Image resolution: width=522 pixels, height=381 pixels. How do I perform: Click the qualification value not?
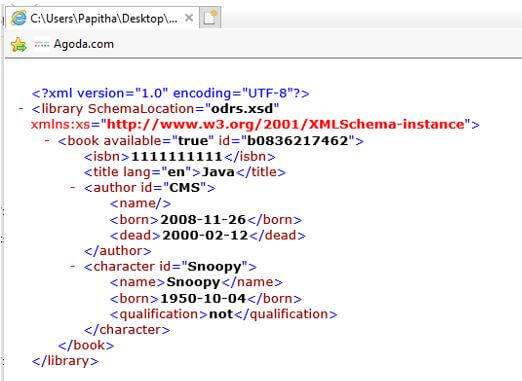point(221,314)
